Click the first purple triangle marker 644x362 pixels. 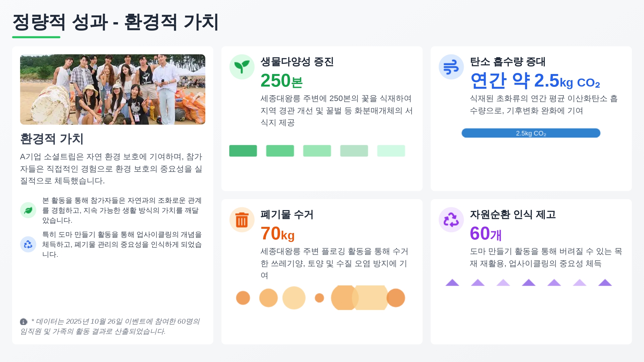(452, 283)
